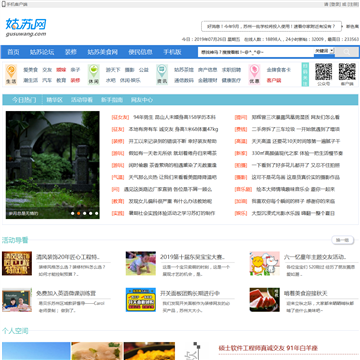This screenshot has width=360, height=360.
Task: Click the green 休闲 category icon
Action: pos(94,74)
